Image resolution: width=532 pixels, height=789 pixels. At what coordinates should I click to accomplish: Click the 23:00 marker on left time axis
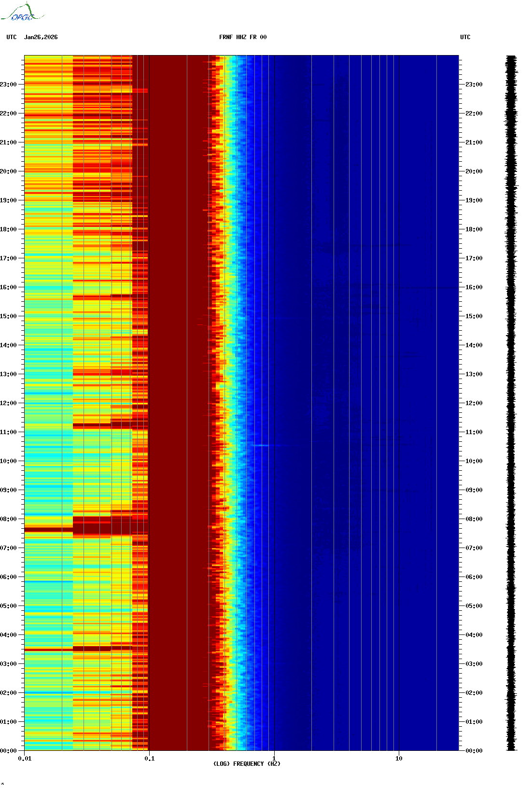(9, 85)
